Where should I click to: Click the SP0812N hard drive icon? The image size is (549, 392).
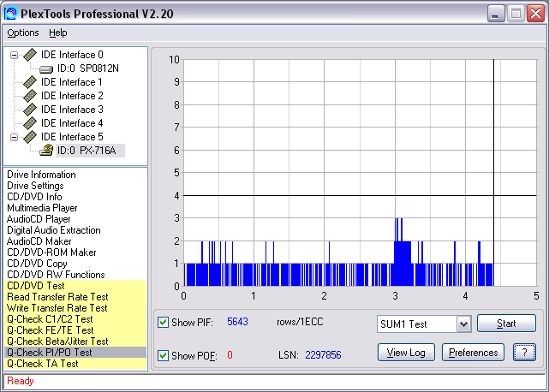[46, 69]
